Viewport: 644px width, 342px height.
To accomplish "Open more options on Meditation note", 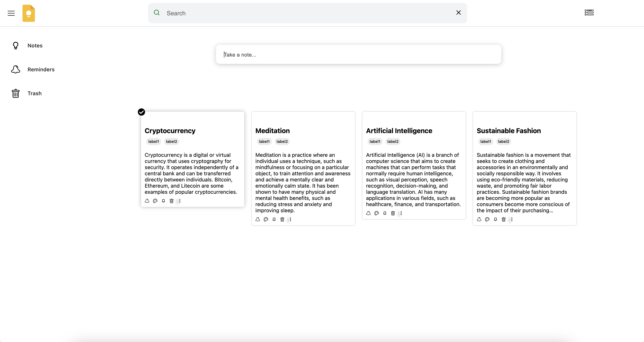I will pyautogui.click(x=290, y=219).
